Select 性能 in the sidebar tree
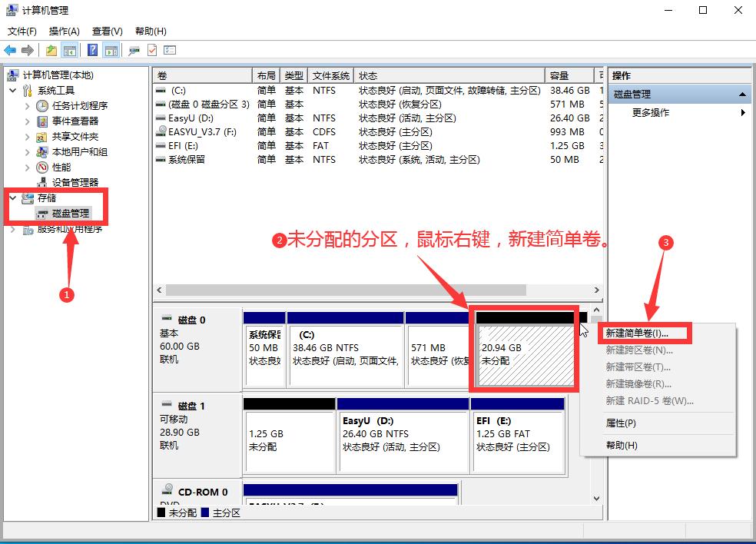 pos(61,168)
